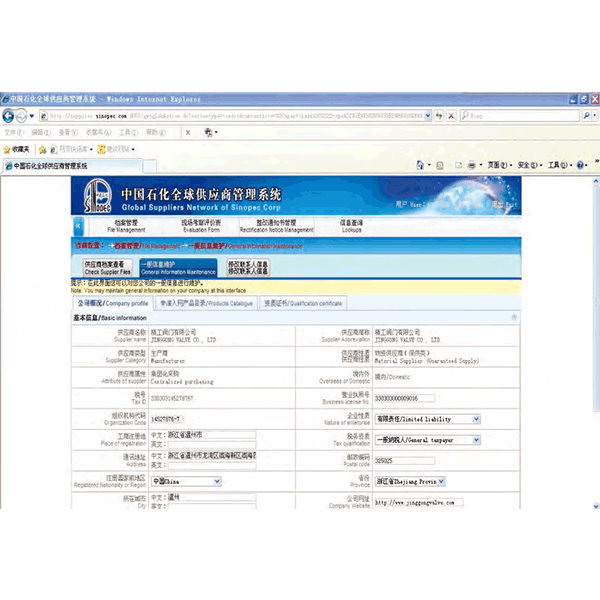Click the City 中文 input field

(x=212, y=497)
